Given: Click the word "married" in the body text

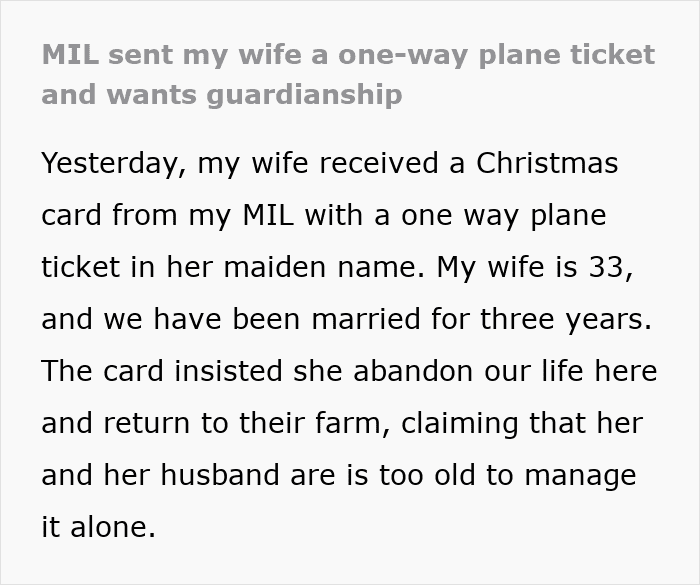Looking at the screenshot, I should tap(366, 319).
